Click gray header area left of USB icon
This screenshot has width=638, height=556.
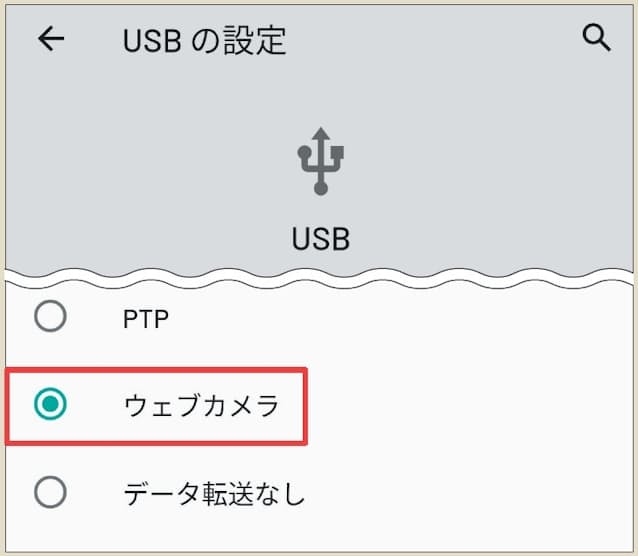click(150, 170)
